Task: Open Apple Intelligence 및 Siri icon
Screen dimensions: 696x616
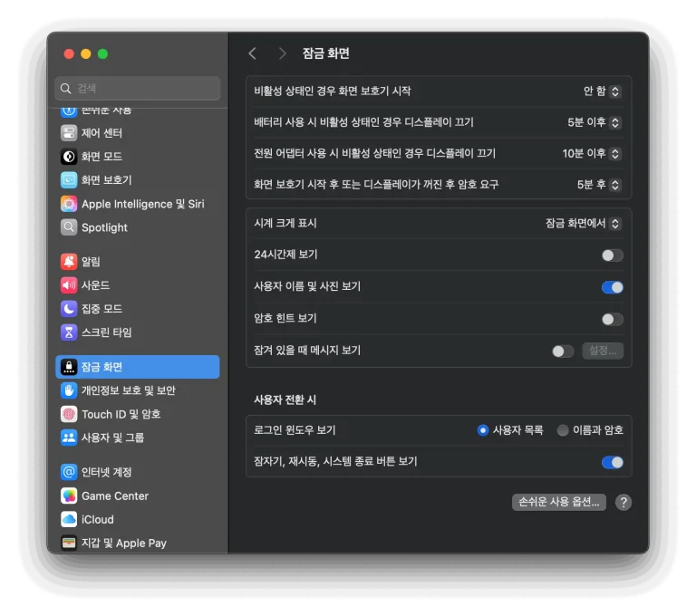Action: (x=69, y=204)
